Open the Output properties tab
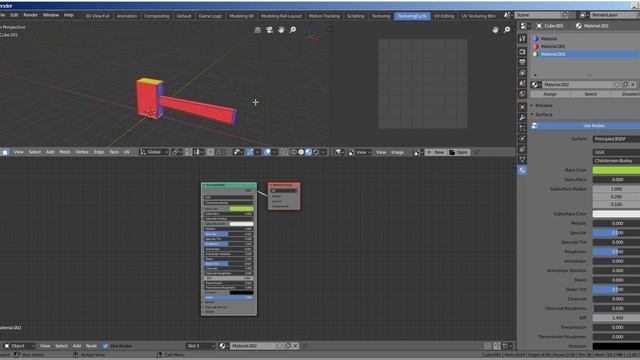640x360 pixels. click(522, 62)
